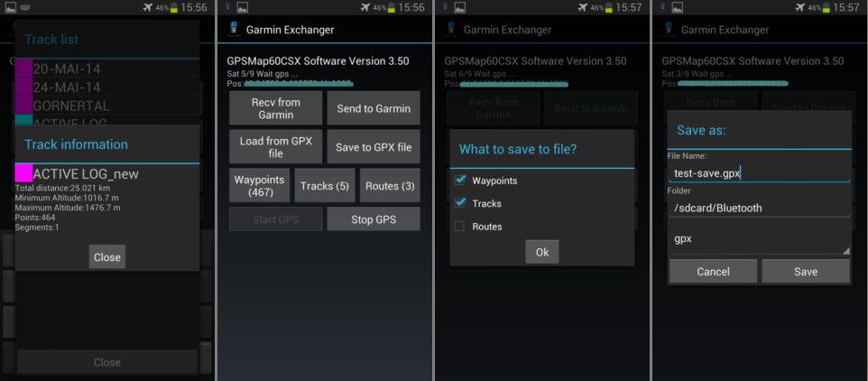This screenshot has width=868, height=381.
Task: Tap the Stop GPS button
Action: pyautogui.click(x=374, y=219)
